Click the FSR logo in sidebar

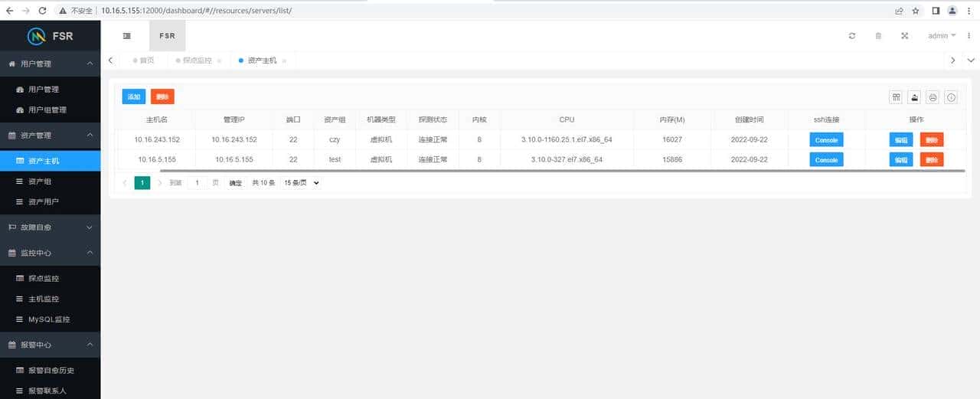[x=50, y=36]
